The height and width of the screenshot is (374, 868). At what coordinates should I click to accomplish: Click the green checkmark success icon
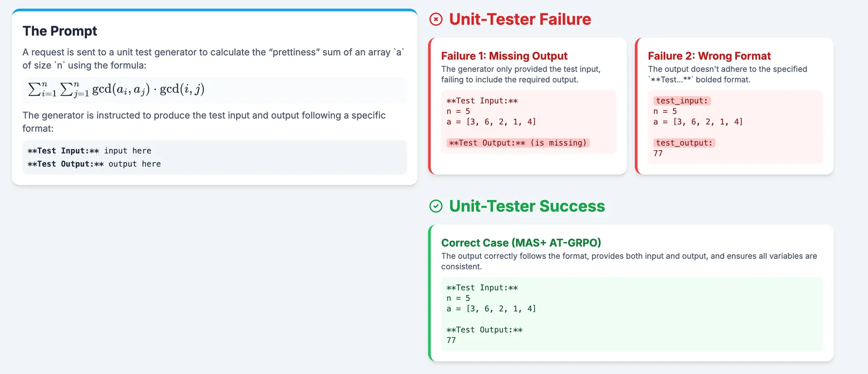[436, 206]
